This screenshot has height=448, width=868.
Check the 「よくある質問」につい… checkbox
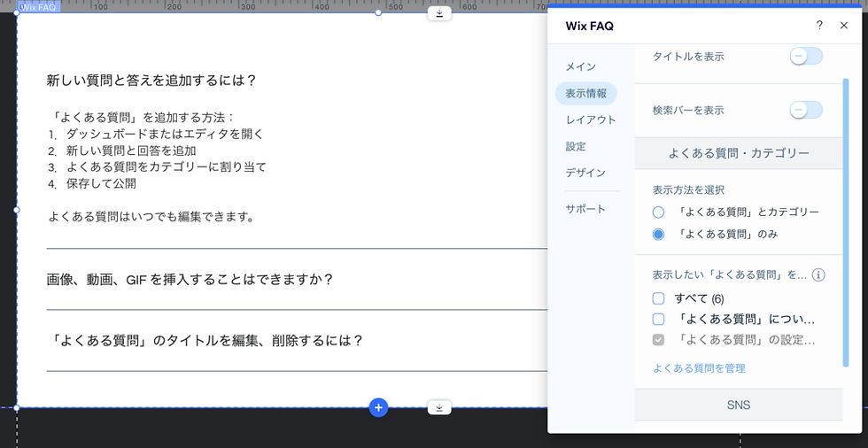(658, 319)
